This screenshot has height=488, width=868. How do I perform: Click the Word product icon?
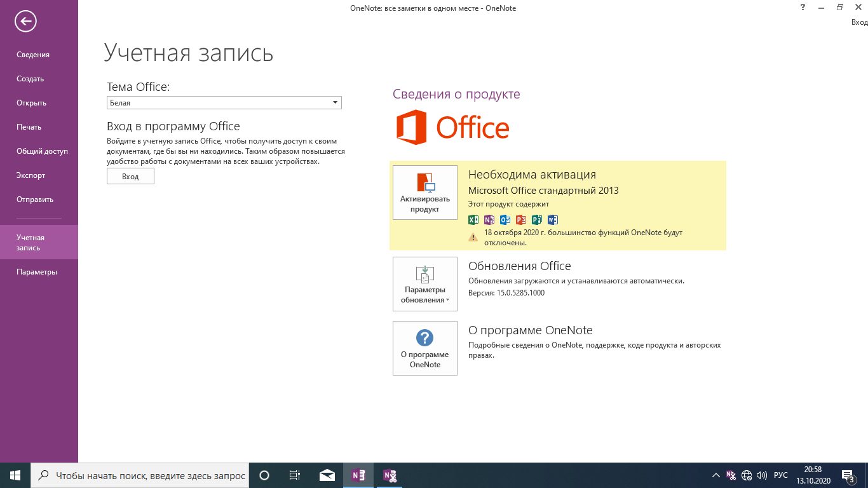(553, 220)
